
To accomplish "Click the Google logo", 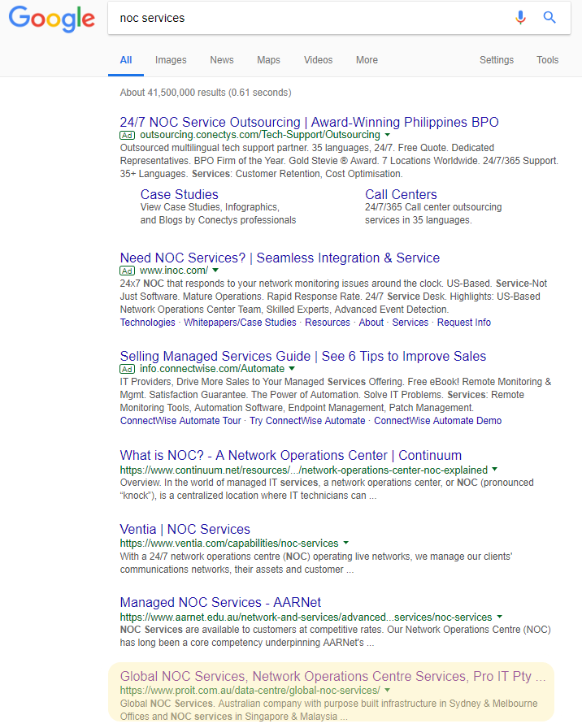I will (x=51, y=19).
